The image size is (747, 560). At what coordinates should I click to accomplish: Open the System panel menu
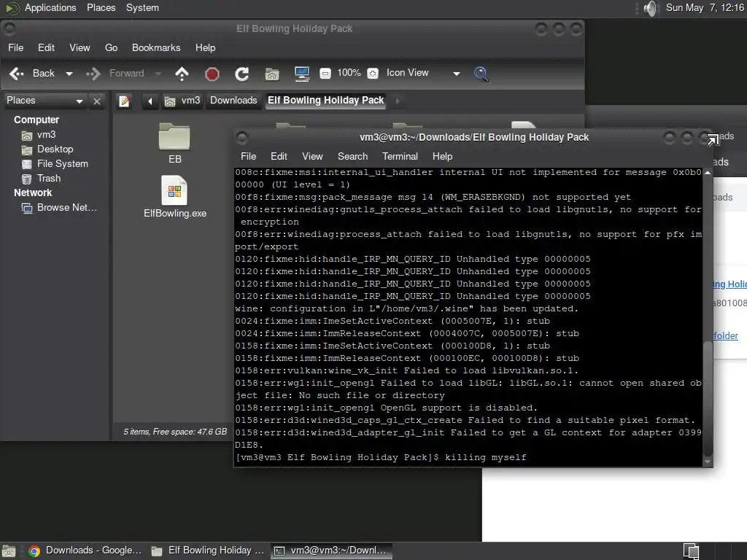click(142, 7)
